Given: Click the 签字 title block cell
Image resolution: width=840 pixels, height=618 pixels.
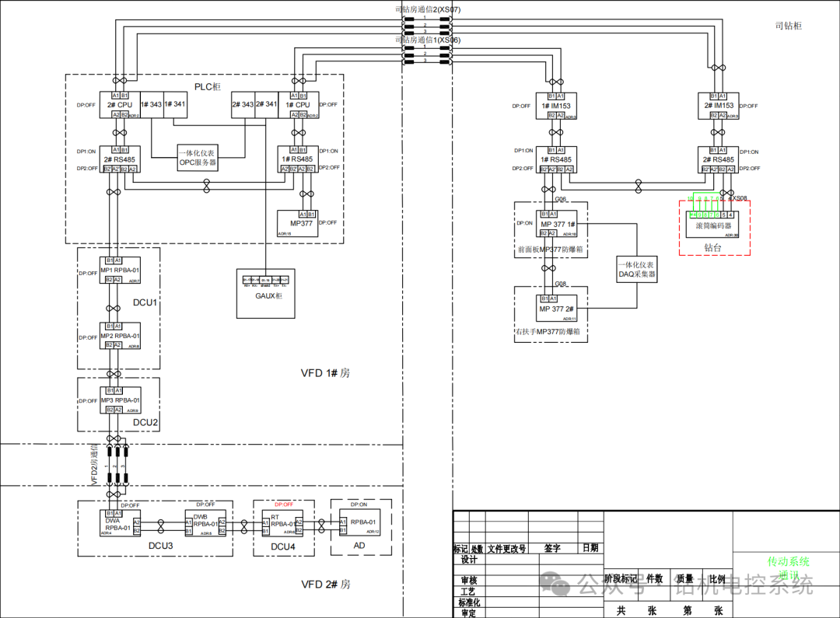Looking at the screenshot, I should (552, 548).
